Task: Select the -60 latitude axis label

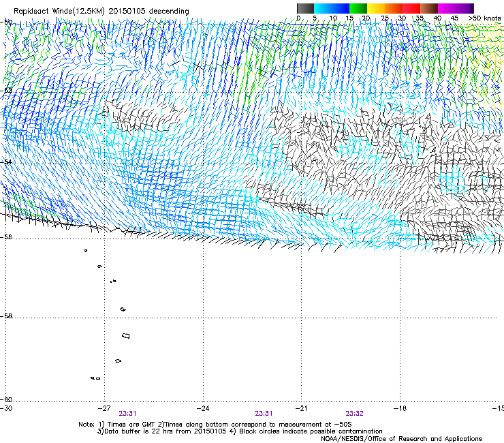Action: (7, 400)
